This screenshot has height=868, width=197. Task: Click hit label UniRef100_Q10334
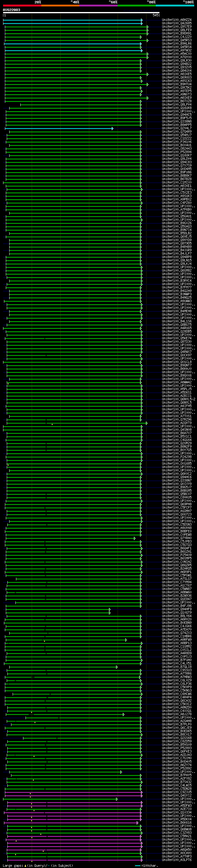click(x=177, y=812)
